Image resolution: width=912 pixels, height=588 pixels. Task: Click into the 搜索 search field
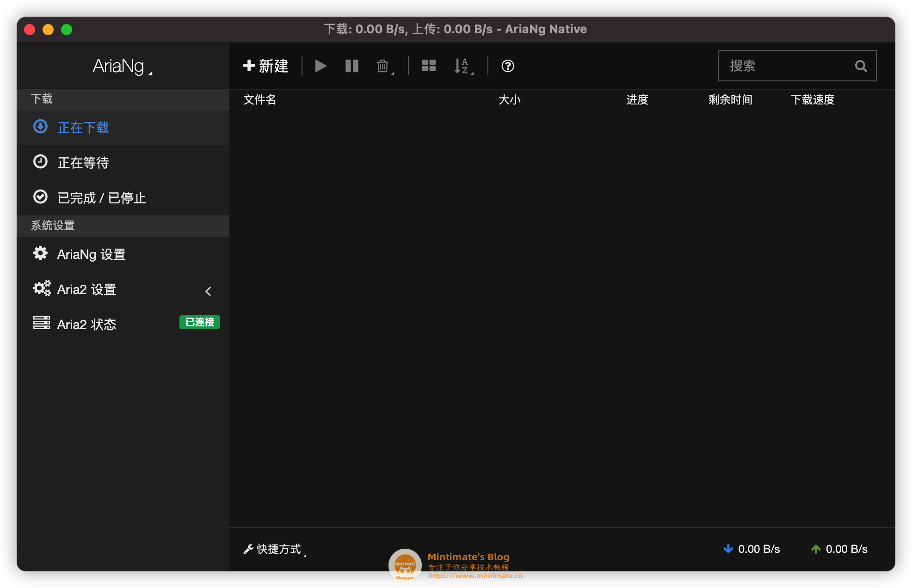pos(786,66)
